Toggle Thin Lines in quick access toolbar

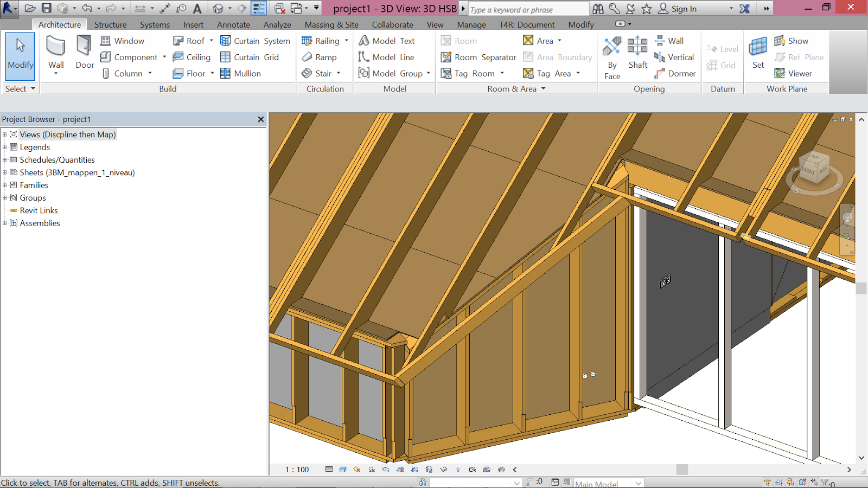pos(259,8)
